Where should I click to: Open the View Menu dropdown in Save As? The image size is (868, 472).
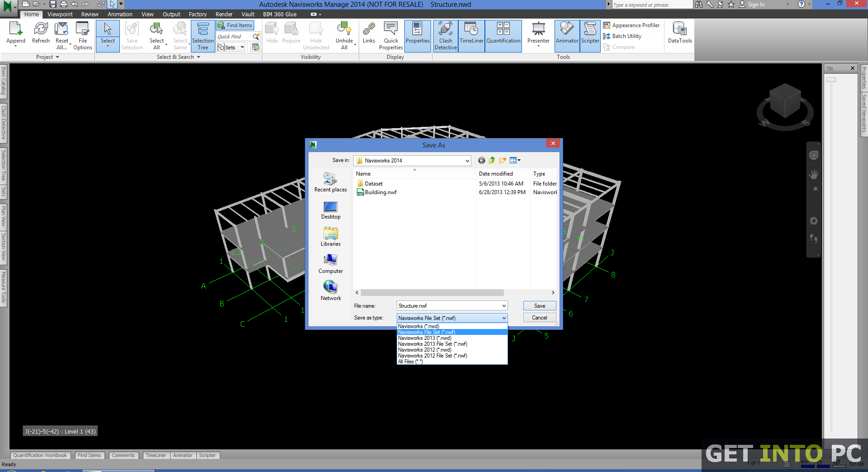click(515, 160)
